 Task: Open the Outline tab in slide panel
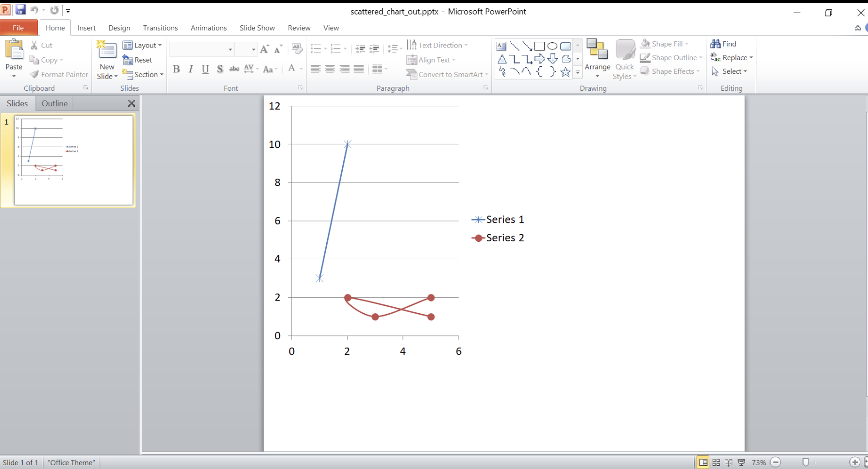[x=54, y=103]
